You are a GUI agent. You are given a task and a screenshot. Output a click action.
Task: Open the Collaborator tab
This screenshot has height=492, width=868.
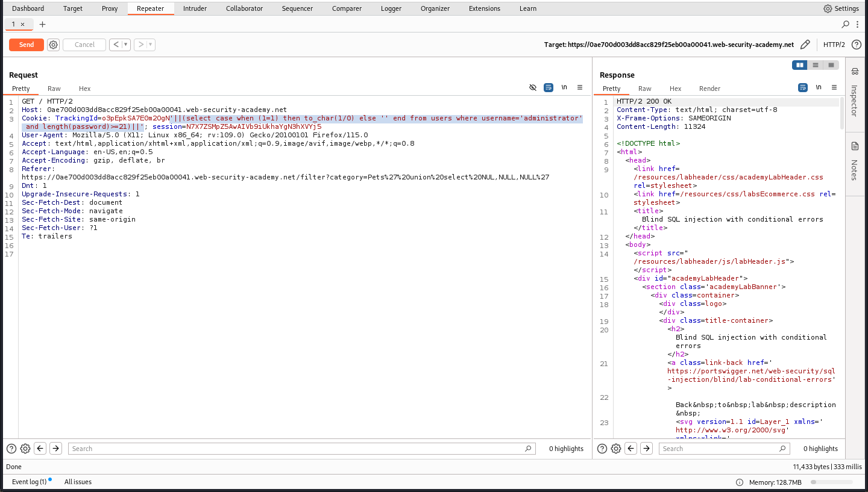(244, 8)
